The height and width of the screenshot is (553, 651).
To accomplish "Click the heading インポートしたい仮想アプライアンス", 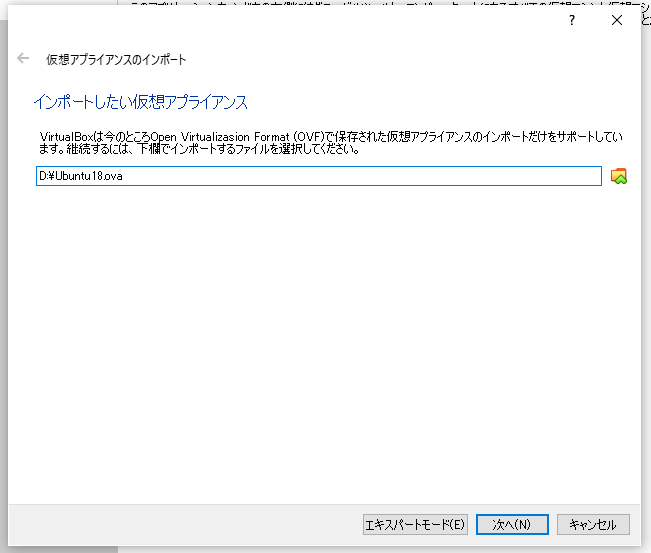I will pos(140,102).
